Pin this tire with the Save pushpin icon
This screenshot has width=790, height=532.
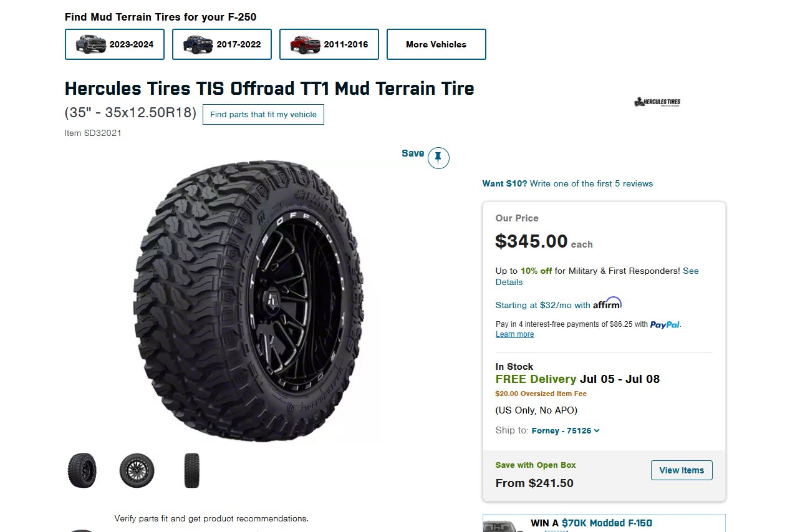(x=438, y=158)
